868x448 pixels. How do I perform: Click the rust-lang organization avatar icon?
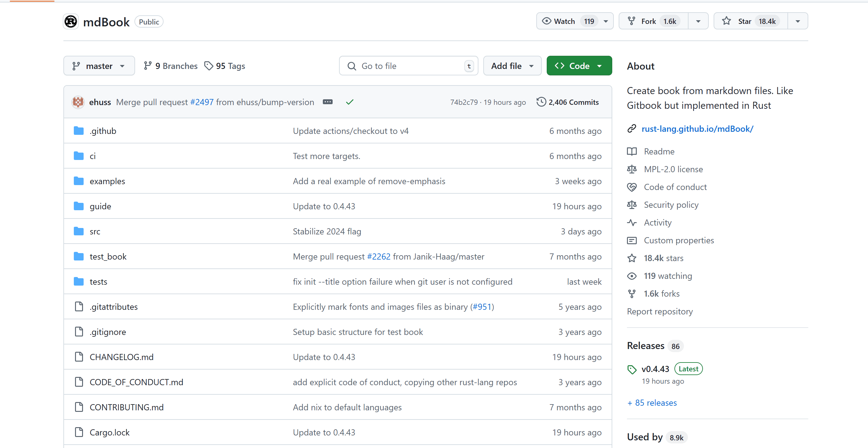[71, 21]
